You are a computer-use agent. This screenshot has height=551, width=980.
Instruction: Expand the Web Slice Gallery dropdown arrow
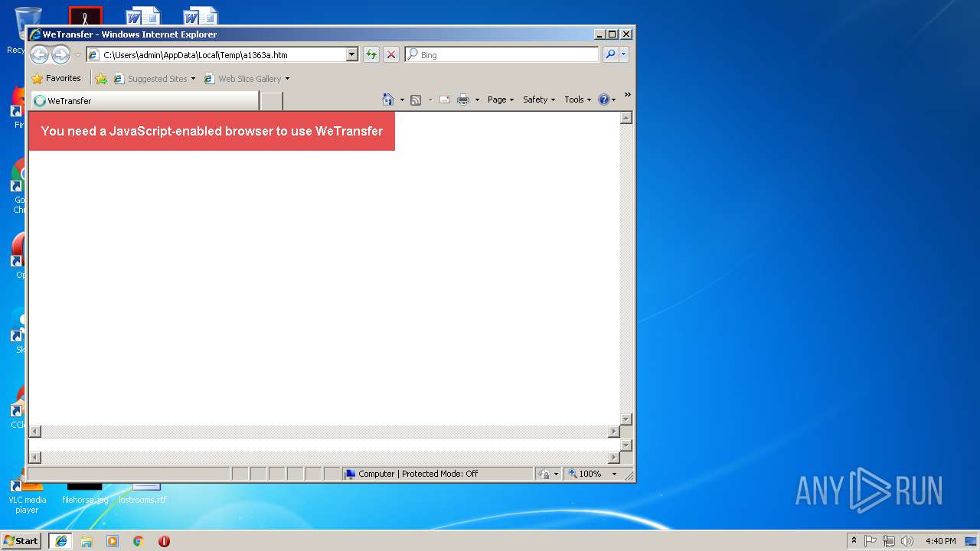(287, 79)
